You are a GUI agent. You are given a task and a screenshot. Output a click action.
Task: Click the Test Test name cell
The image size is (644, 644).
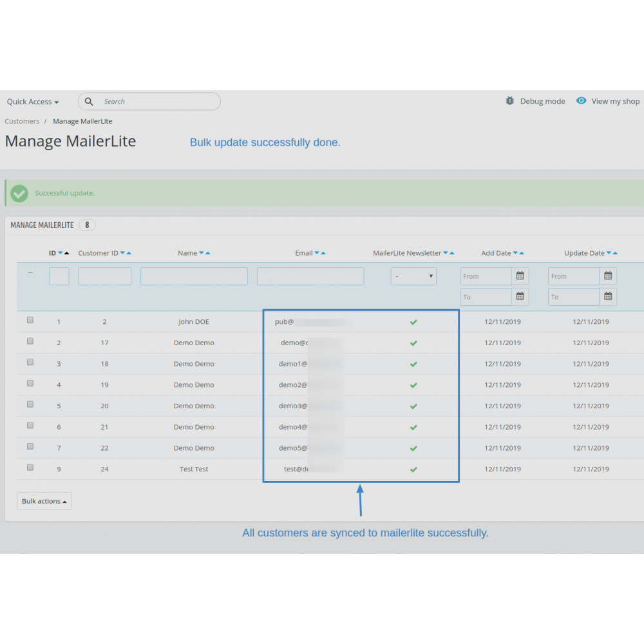(194, 469)
